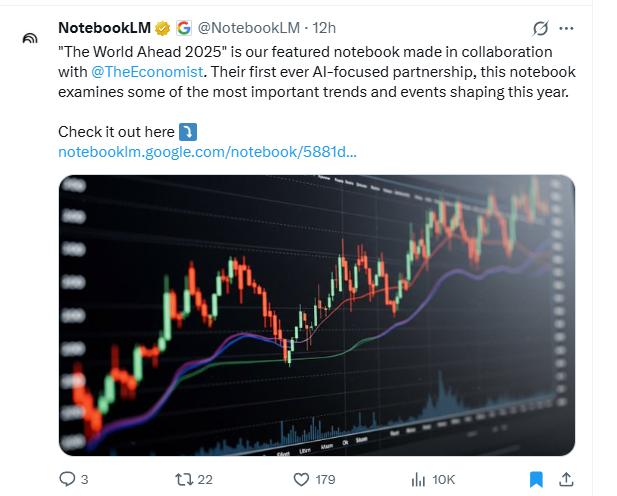Click the 10K views count

pos(444,480)
